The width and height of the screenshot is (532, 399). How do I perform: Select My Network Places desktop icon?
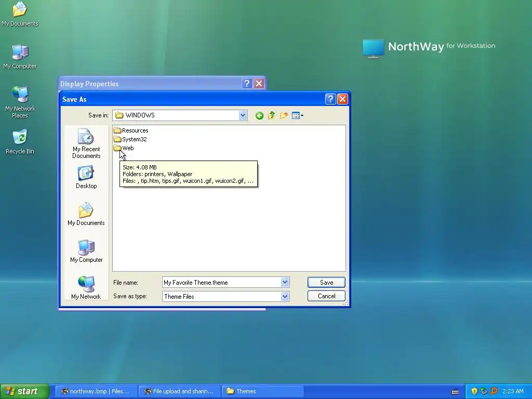coord(20,102)
